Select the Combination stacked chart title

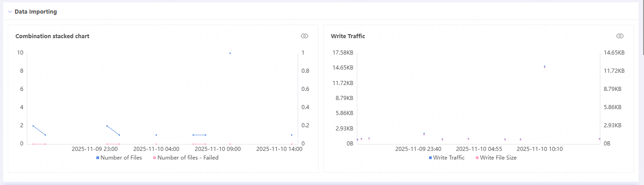(52, 36)
